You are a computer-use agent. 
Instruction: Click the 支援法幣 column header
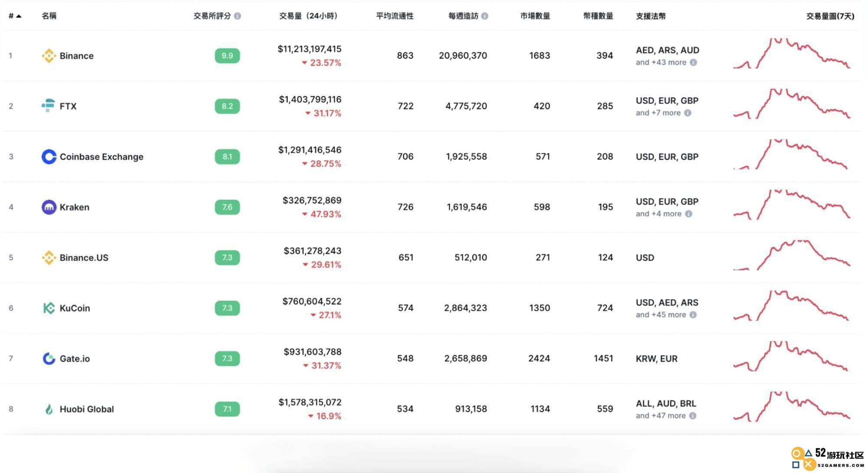tap(651, 16)
